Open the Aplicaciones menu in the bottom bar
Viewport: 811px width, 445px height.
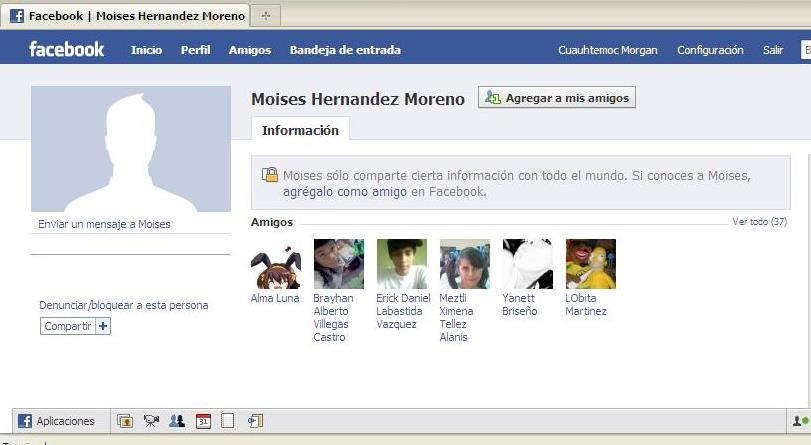[x=56, y=421]
